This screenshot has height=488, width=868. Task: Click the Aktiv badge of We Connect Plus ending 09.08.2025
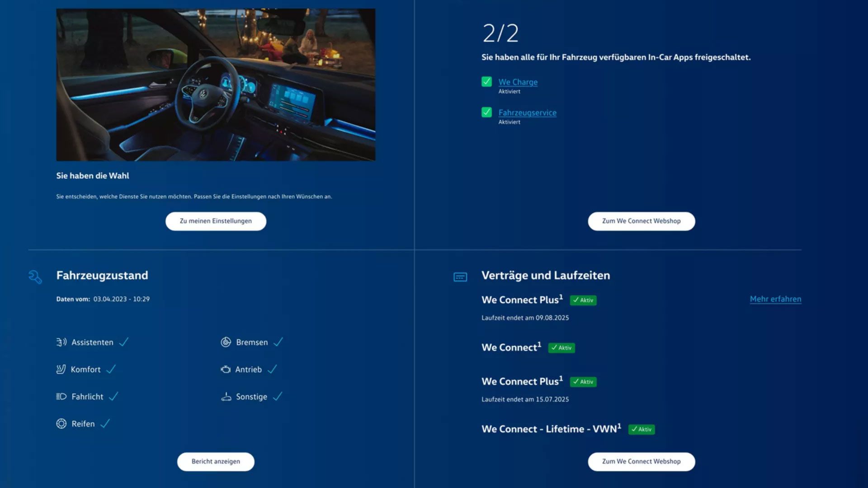coord(583,300)
